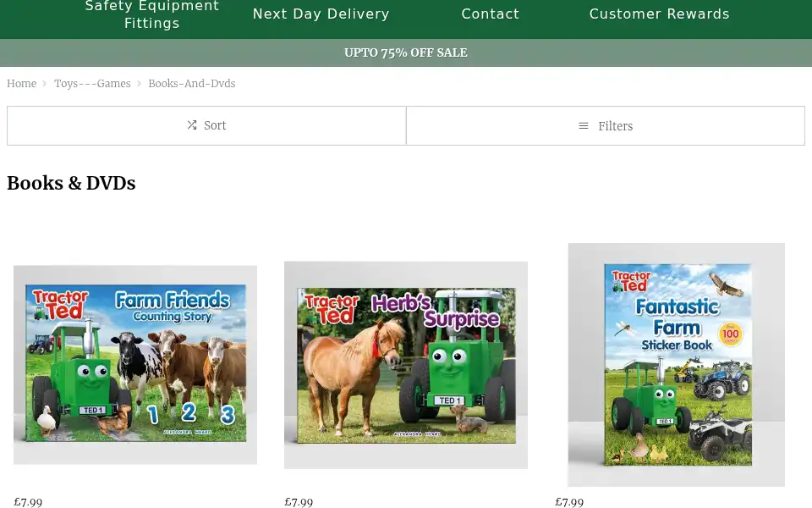Viewport: 812px width, 508px height.
Task: Click the Filters hamburger icon
Action: (583, 126)
